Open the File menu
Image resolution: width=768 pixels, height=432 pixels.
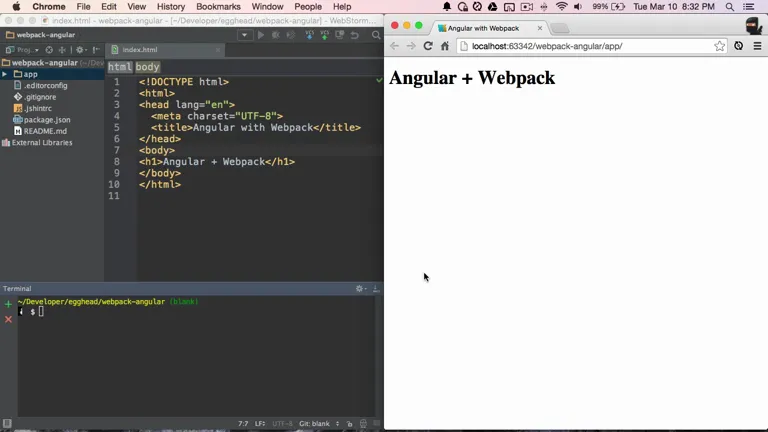click(83, 7)
